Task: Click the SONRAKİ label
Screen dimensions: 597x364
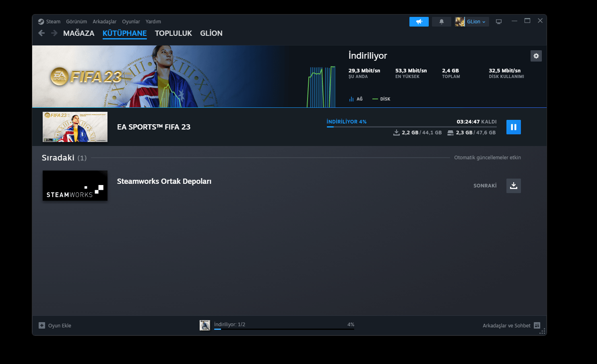Action: click(485, 186)
